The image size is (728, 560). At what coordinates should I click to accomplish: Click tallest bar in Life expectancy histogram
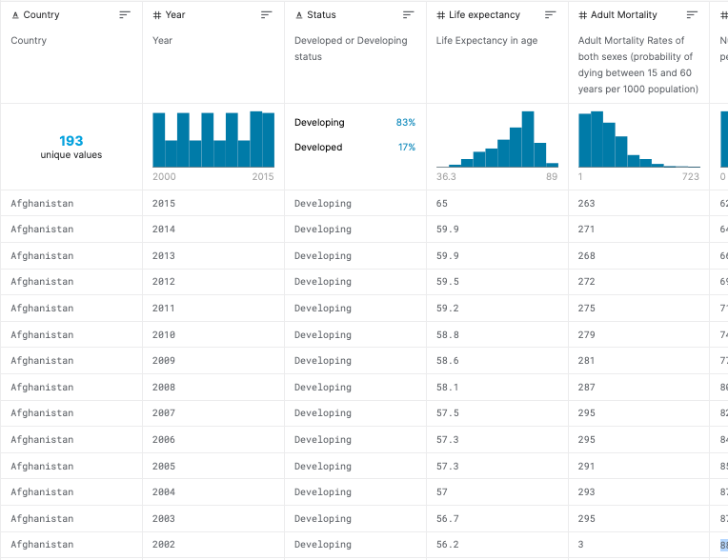click(528, 140)
